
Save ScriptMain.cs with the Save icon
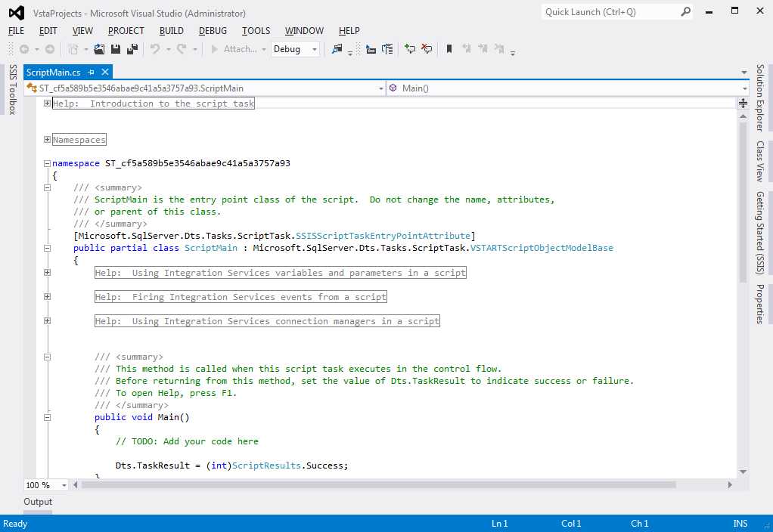pos(116,49)
